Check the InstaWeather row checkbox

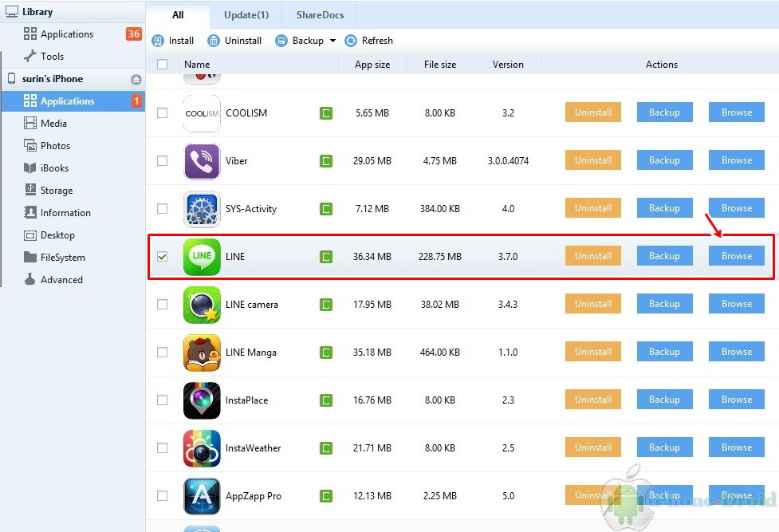tap(162, 447)
